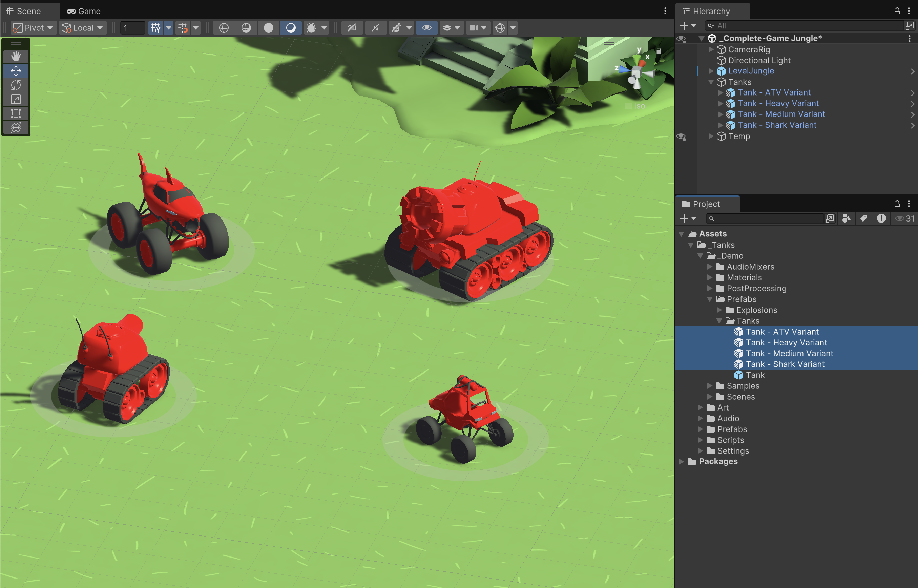Click the plus button to create a new asset
The image size is (918, 588).
coord(685,218)
